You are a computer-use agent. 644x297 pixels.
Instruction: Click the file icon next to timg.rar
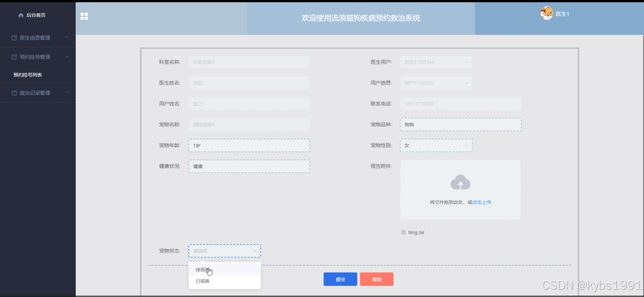pyautogui.click(x=404, y=232)
